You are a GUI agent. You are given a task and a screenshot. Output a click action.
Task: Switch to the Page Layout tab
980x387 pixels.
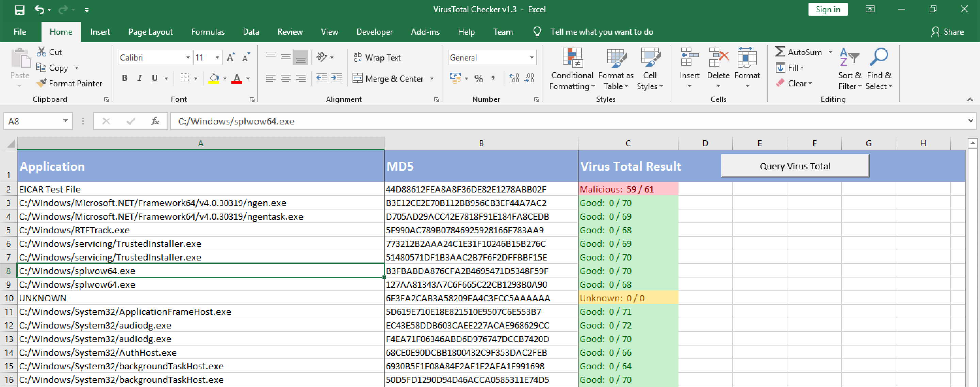tap(151, 32)
